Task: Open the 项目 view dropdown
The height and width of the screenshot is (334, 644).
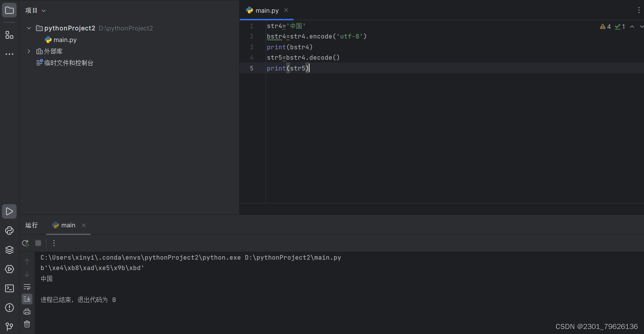Action: click(35, 10)
